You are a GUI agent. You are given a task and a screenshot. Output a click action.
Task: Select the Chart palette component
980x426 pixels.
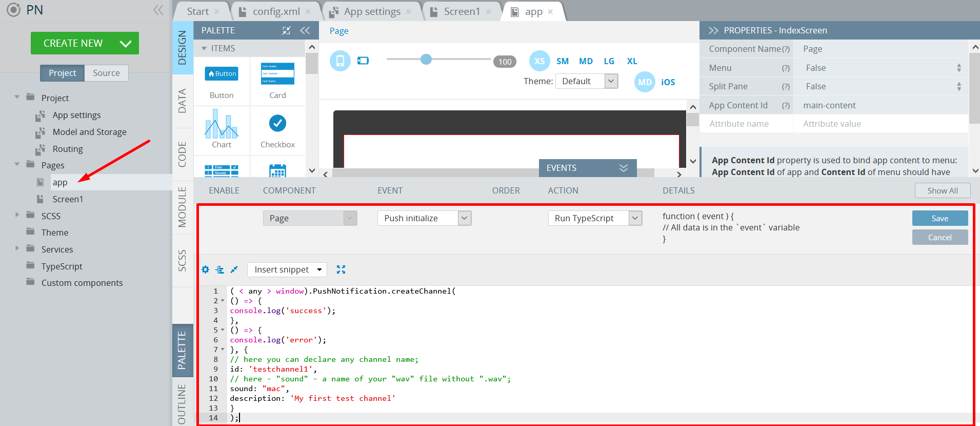(x=222, y=130)
